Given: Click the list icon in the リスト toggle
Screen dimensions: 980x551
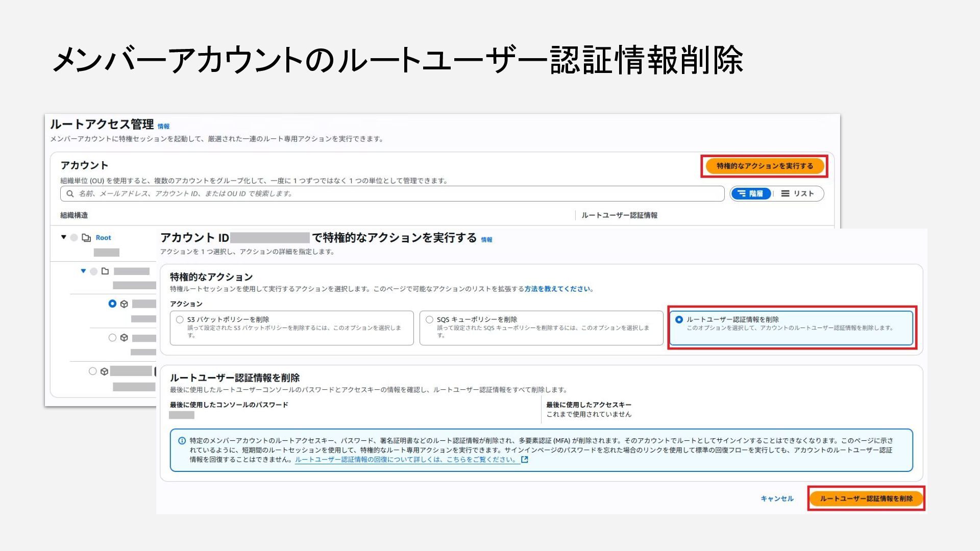Looking at the screenshot, I should point(785,194).
